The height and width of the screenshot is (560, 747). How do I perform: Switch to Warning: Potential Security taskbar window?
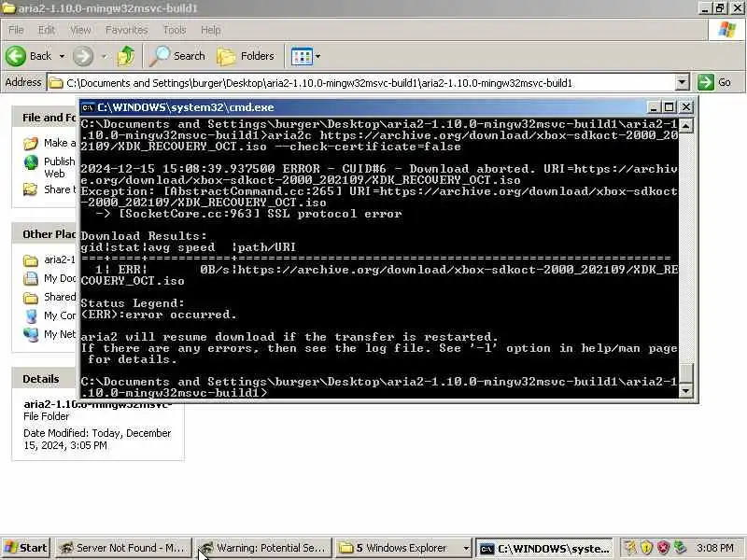pyautogui.click(x=265, y=548)
